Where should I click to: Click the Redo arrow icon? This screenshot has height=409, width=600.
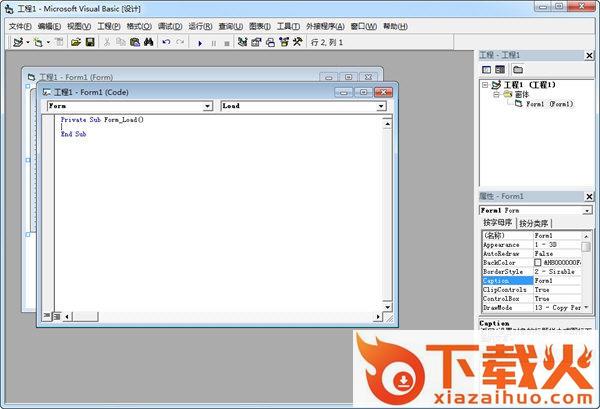pos(180,42)
